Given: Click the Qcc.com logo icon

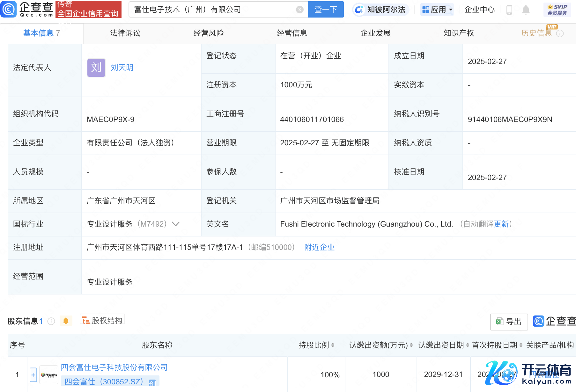Looking at the screenshot, I should 9,9.
